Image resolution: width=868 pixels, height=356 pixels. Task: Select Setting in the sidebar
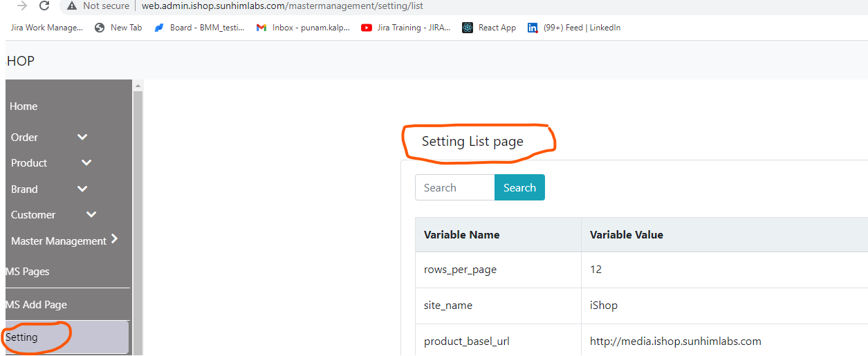[66, 337]
